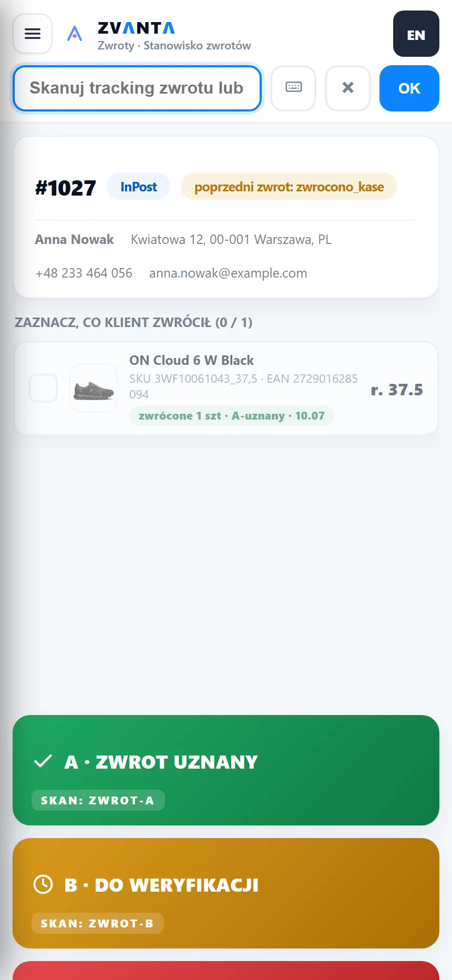Viewport: 452px width, 980px height.
Task: Select A · Zwrot uznany option
Action: point(226,770)
